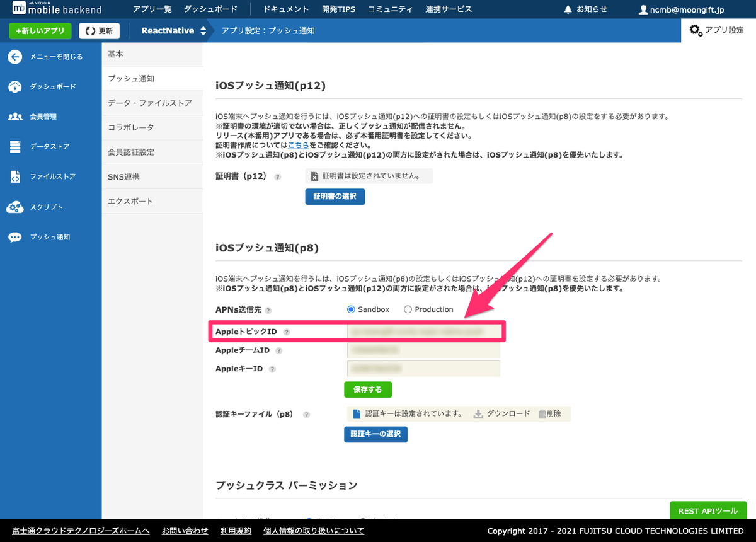
Task: Select プッシュ通知 settings tab
Action: pos(152,79)
